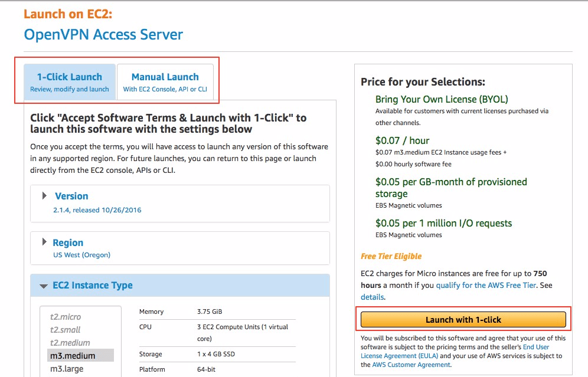Click the US West (Oregon) region text

[x=81, y=255]
